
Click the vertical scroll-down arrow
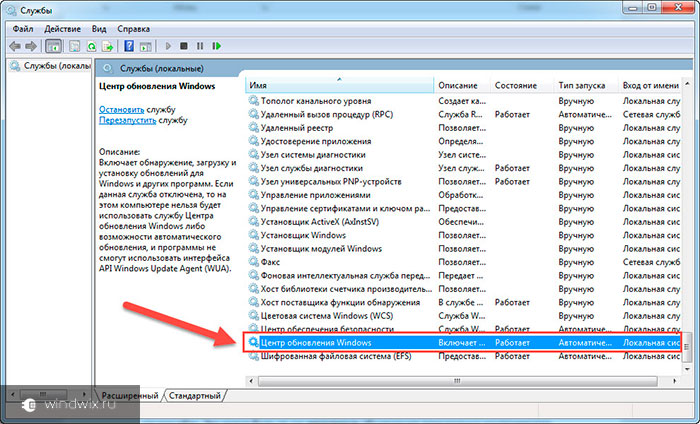(687, 369)
